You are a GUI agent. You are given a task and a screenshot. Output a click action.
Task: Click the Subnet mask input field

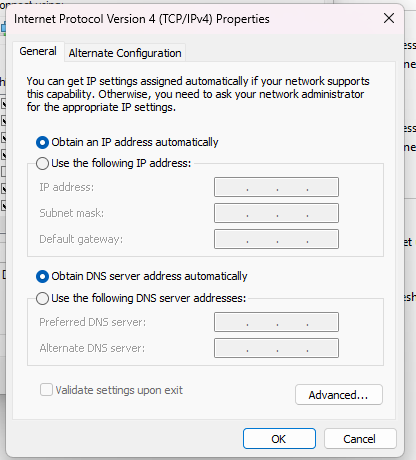point(276,213)
